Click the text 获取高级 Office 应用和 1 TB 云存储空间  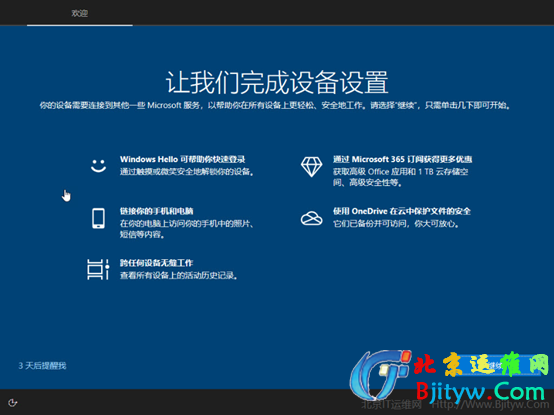(401, 177)
